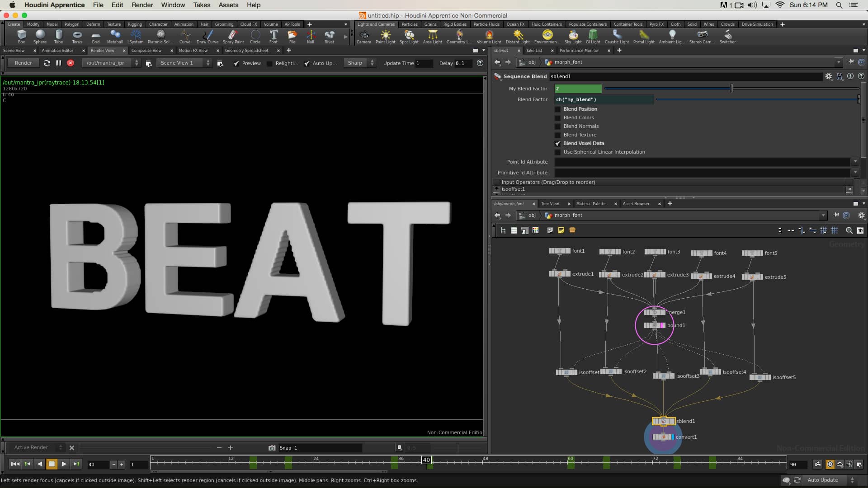Select the Font tool on shelf
868x488 pixels.
(273, 36)
